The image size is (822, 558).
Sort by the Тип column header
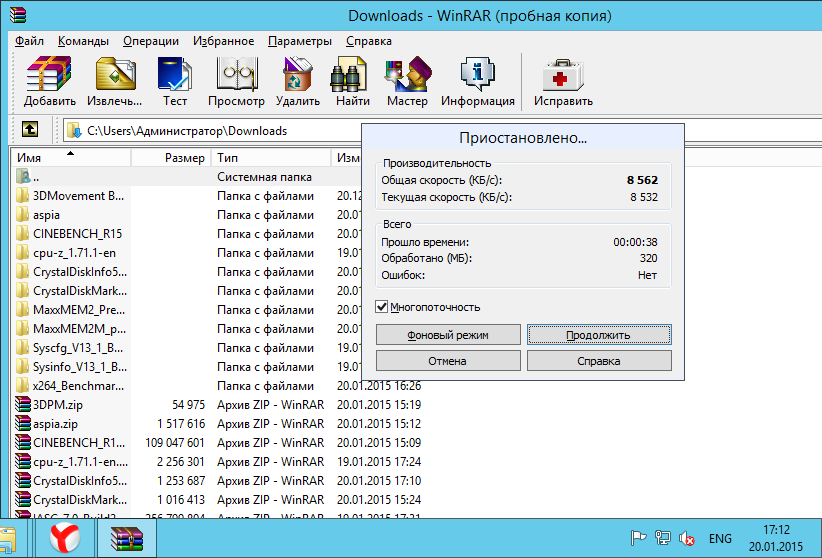pyautogui.click(x=271, y=157)
